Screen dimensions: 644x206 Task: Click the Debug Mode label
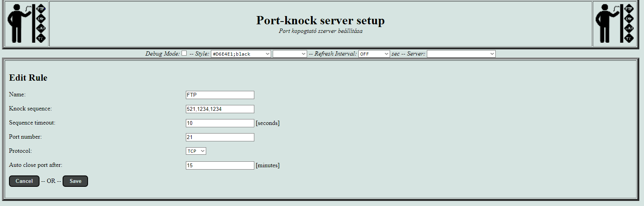tap(162, 54)
